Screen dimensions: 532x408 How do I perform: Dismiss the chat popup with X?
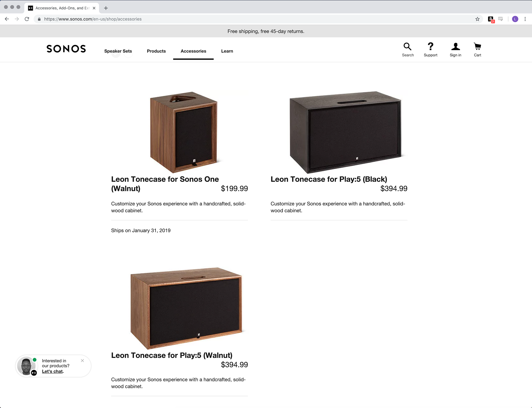tap(82, 360)
